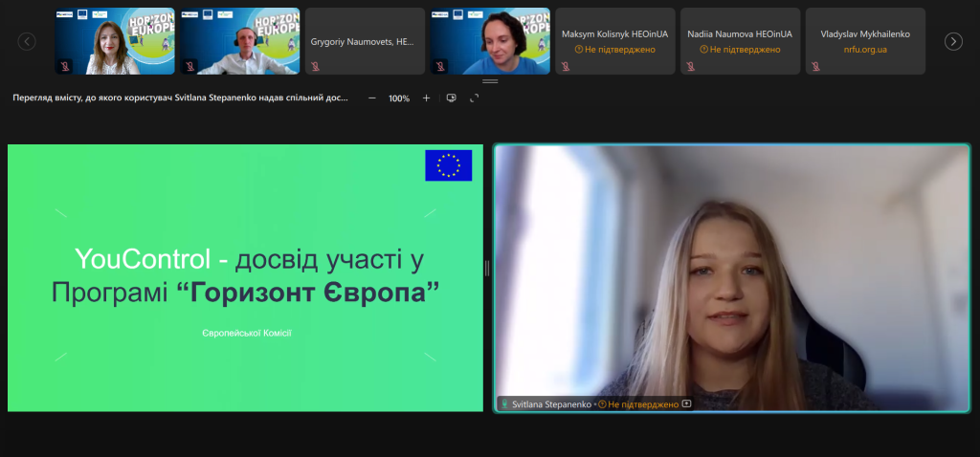Viewport: 980px width, 457px height.
Task: Click muted mic icon on headset man's tile
Action: click(190, 66)
